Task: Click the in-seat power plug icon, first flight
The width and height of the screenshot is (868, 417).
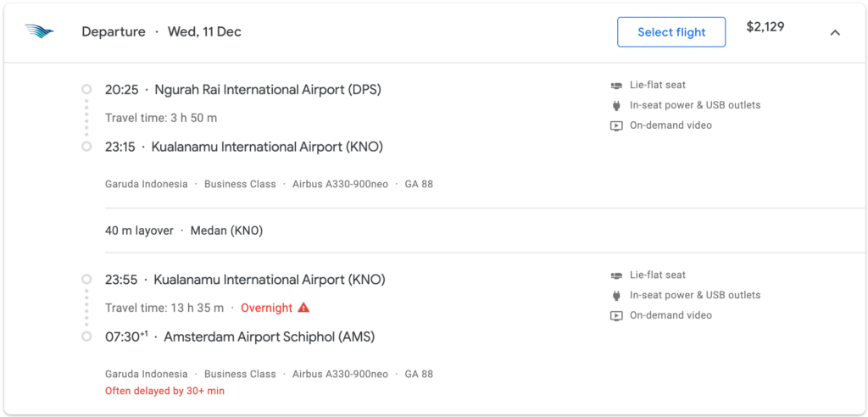Action: click(616, 105)
